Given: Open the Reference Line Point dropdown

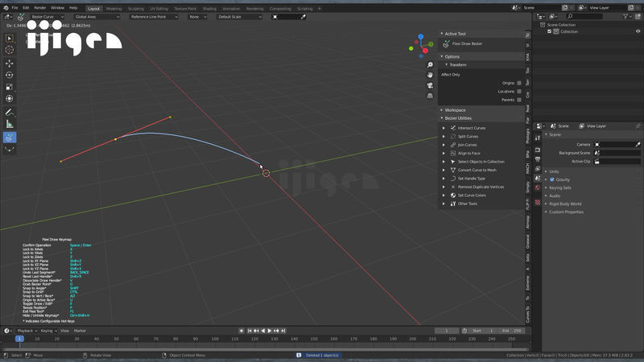Looking at the screenshot, I should coord(154,17).
